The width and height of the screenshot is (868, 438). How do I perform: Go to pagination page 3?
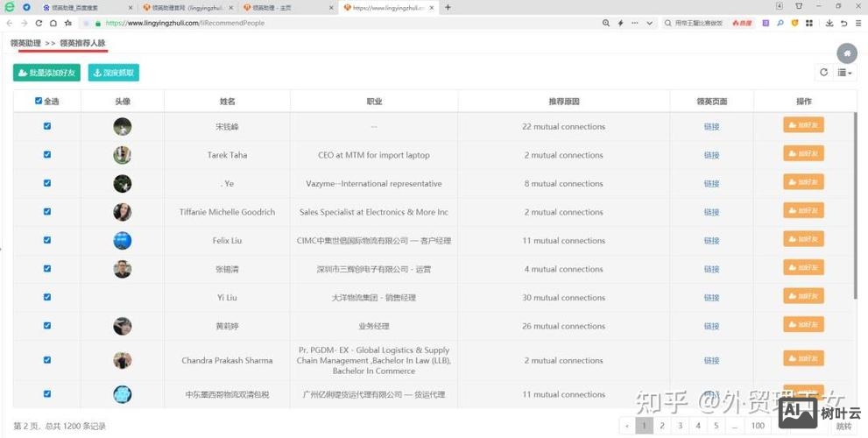point(680,426)
